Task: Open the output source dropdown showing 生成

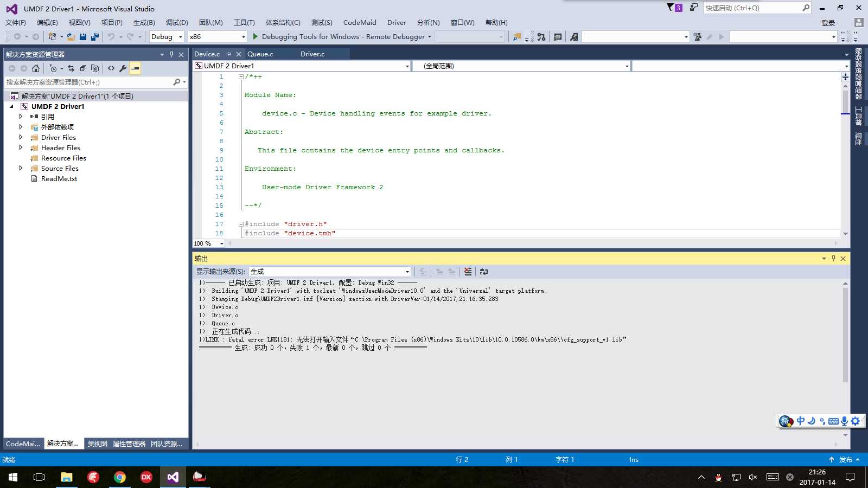Action: click(x=329, y=272)
